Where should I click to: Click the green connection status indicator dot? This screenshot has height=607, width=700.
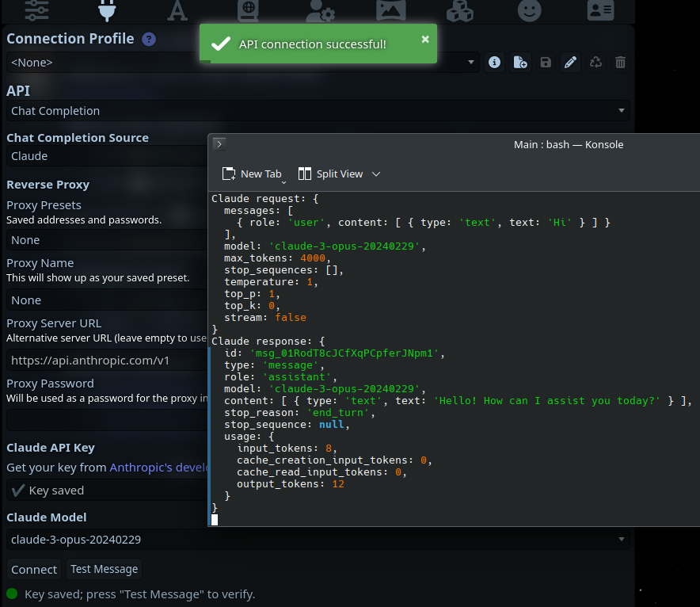click(12, 594)
